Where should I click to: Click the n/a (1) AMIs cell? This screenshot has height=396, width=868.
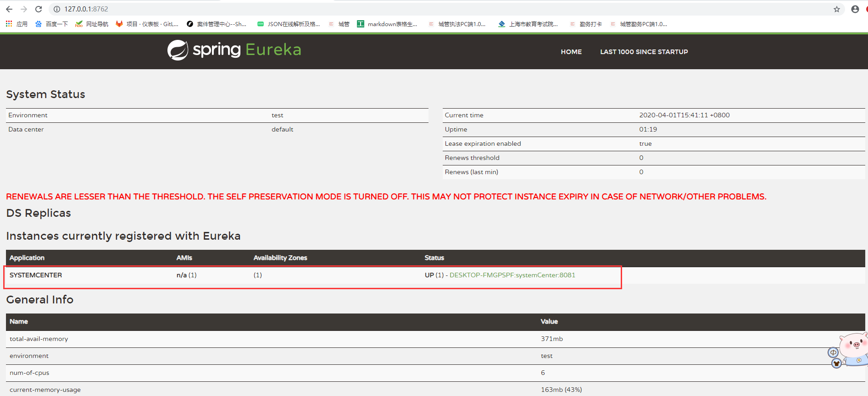[x=187, y=275]
